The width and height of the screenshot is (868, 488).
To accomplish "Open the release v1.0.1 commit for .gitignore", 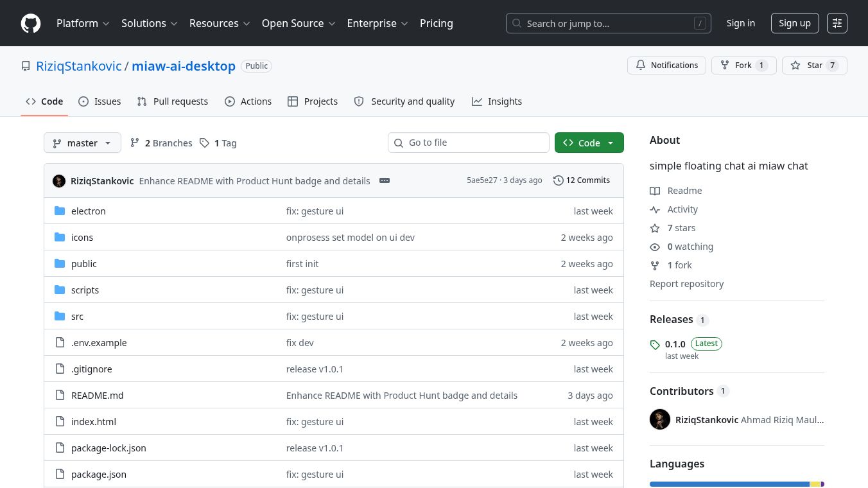I will (315, 369).
